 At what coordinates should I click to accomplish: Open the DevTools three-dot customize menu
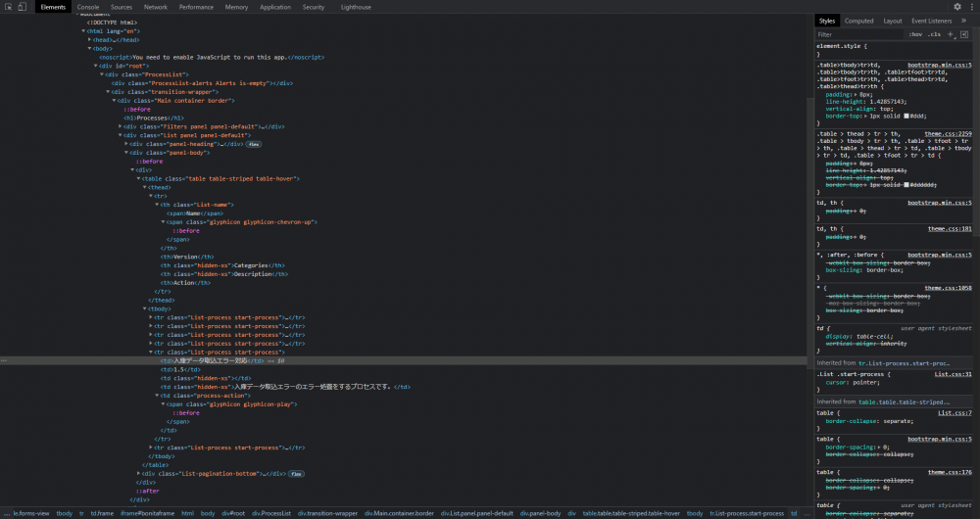click(x=972, y=7)
